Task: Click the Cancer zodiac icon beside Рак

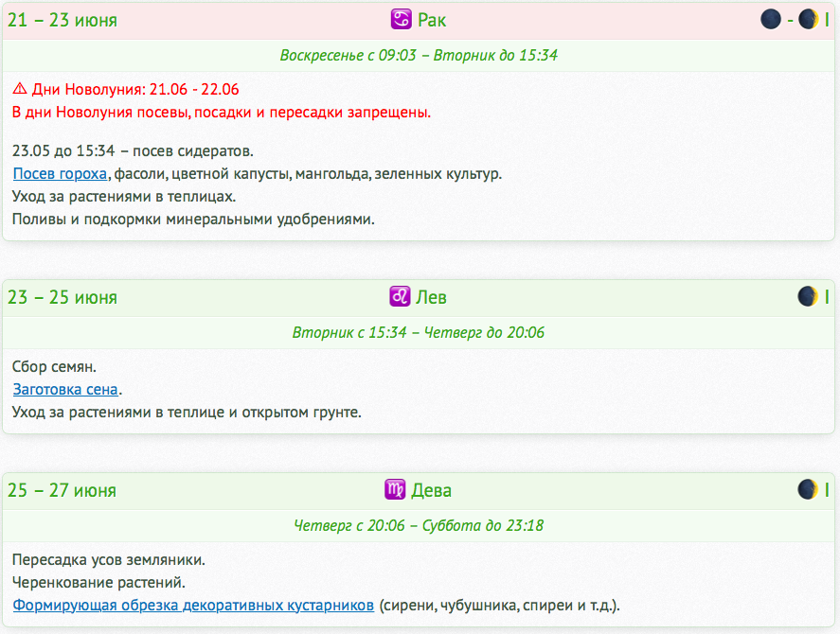Action: (402, 20)
